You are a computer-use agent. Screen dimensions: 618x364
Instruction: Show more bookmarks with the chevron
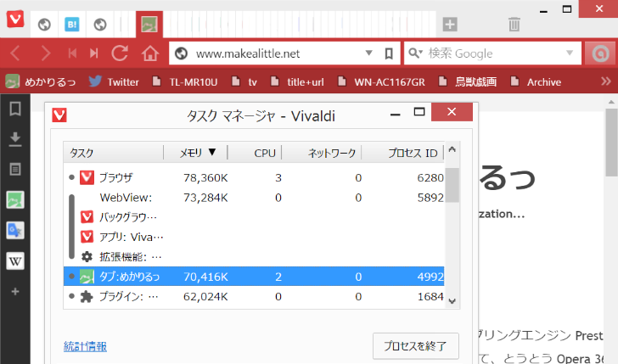pos(606,81)
